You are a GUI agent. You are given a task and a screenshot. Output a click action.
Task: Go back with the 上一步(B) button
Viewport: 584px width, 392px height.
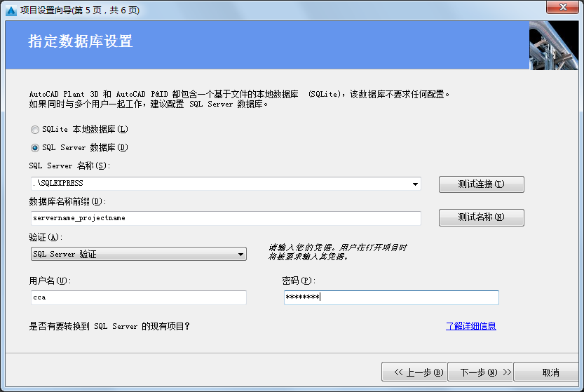point(414,372)
